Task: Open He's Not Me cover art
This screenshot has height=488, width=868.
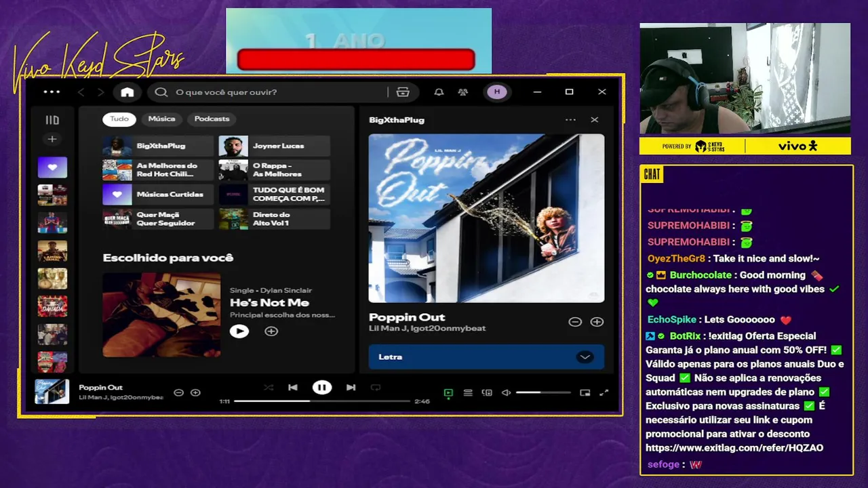Action: click(161, 314)
